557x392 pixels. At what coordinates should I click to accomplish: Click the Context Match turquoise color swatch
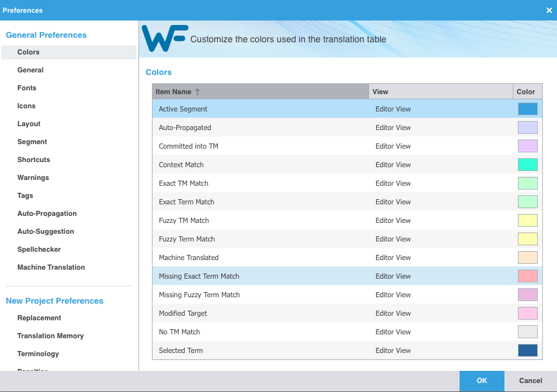tap(528, 165)
